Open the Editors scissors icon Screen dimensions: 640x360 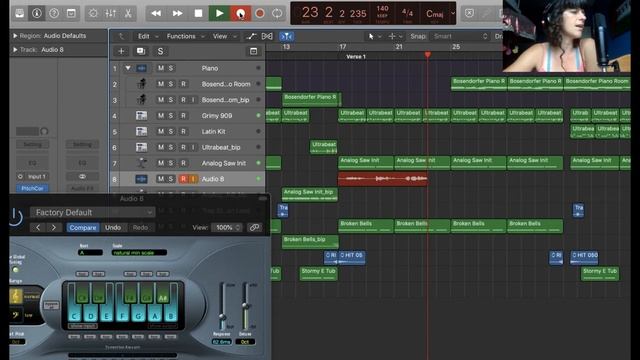tap(128, 13)
